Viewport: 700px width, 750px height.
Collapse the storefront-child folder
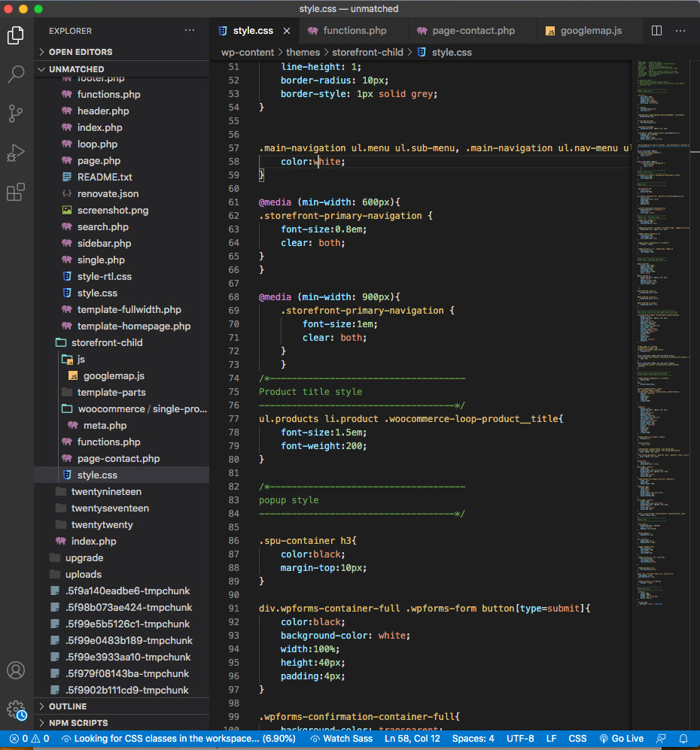tap(121, 342)
